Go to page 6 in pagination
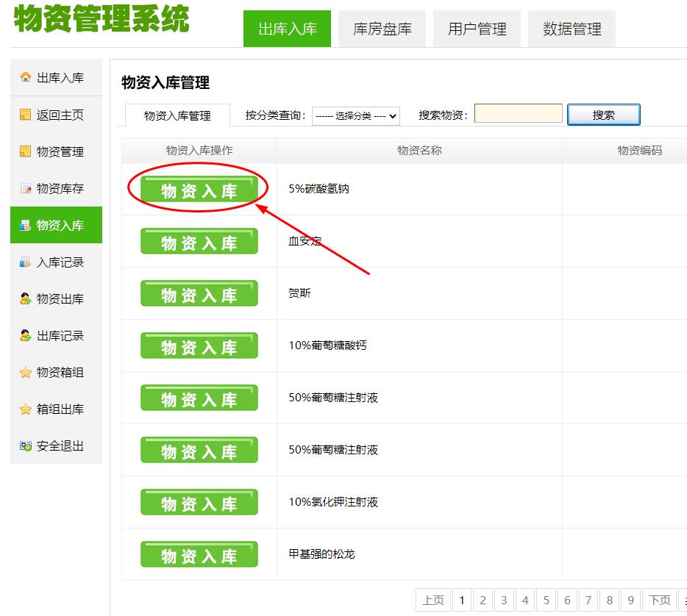687x616 pixels. pos(567,600)
